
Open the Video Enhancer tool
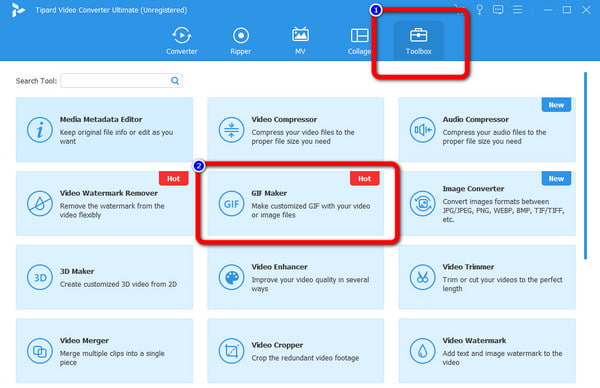(295, 277)
